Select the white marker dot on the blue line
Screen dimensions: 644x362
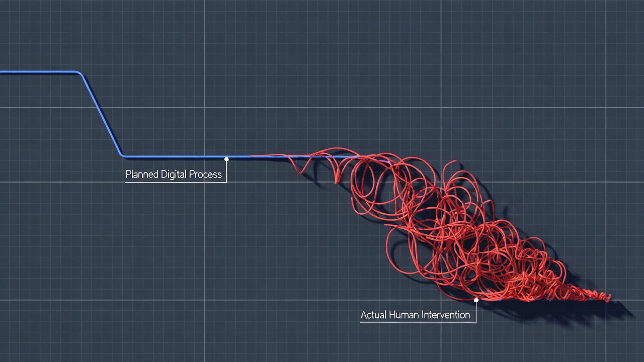pos(226,159)
